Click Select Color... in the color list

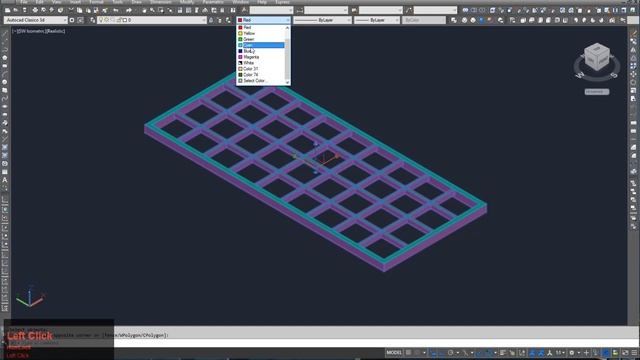point(261,81)
